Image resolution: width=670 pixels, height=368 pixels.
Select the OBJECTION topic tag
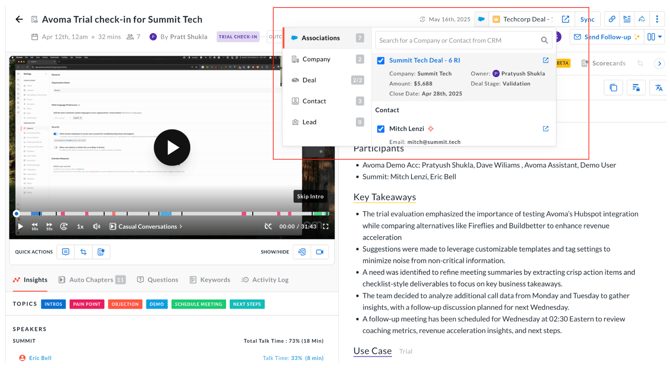125,304
